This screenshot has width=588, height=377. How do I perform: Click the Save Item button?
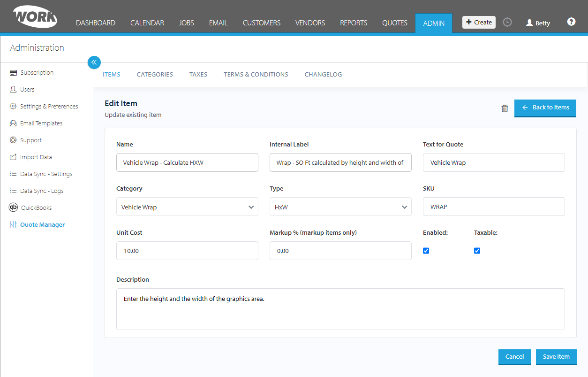click(x=556, y=357)
